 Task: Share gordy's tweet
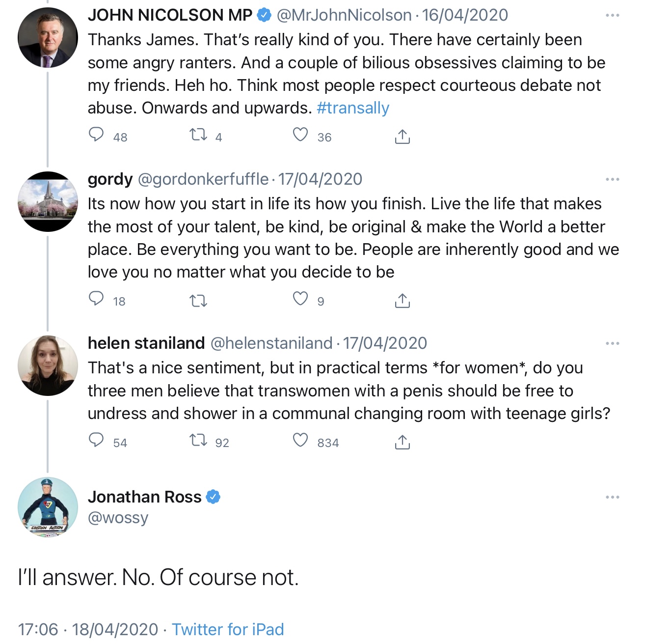click(402, 301)
